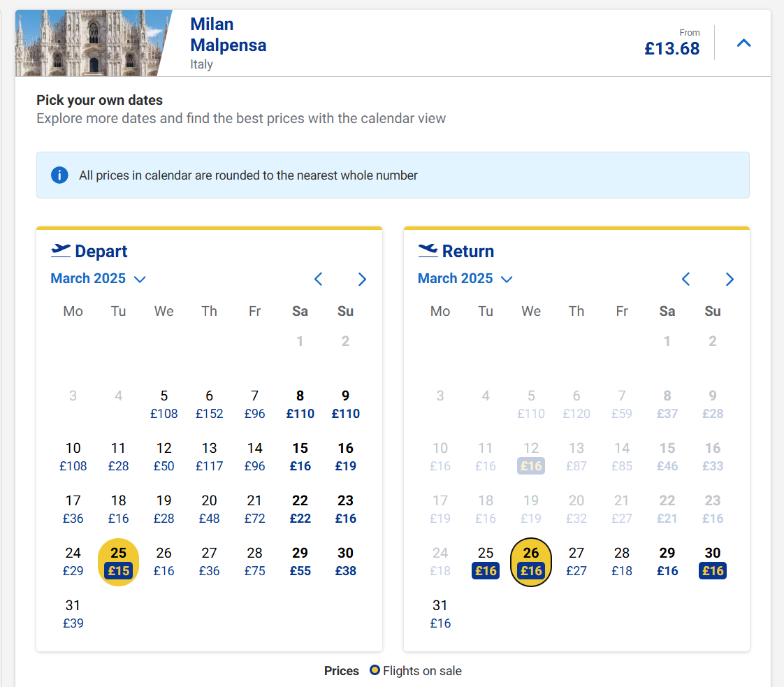Image resolution: width=784 pixels, height=687 pixels.
Task: Select departure date 15 March at £16
Action: [300, 457]
